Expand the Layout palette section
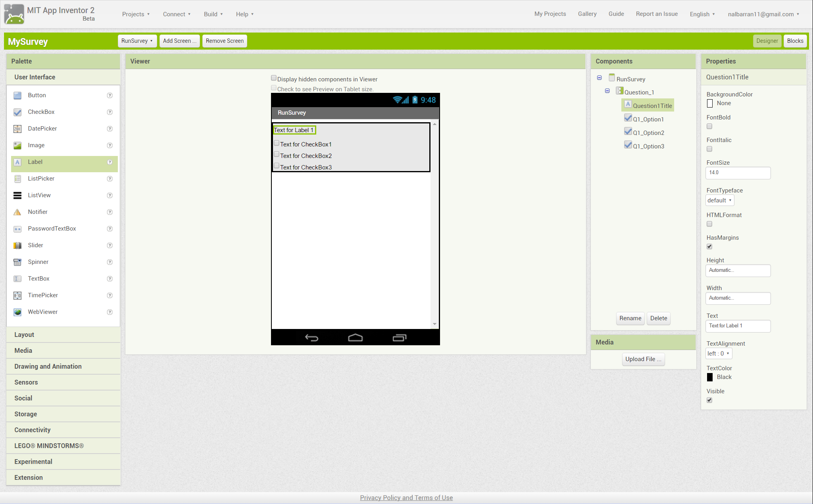 click(24, 335)
